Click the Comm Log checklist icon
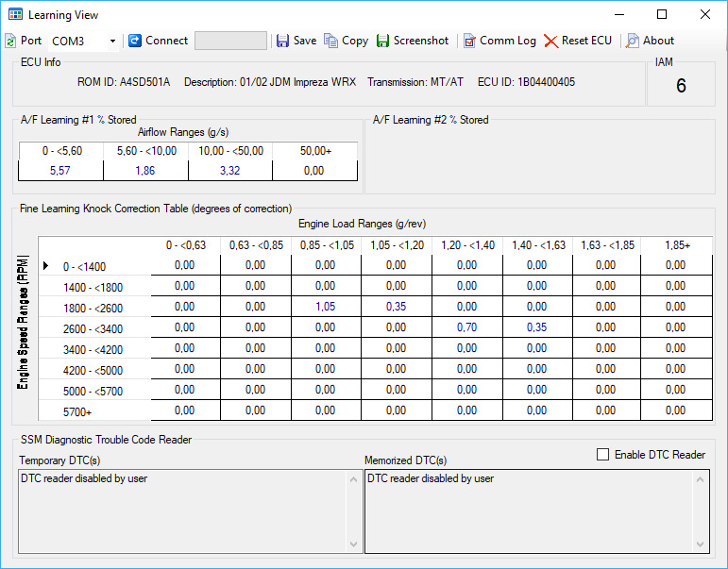Screen dimensions: 728x569 (x=469, y=41)
